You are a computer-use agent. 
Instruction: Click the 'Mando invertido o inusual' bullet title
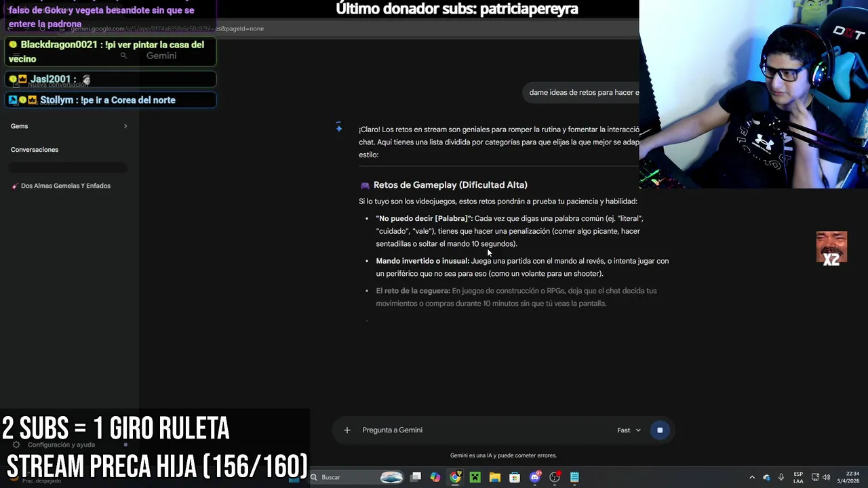click(422, 261)
